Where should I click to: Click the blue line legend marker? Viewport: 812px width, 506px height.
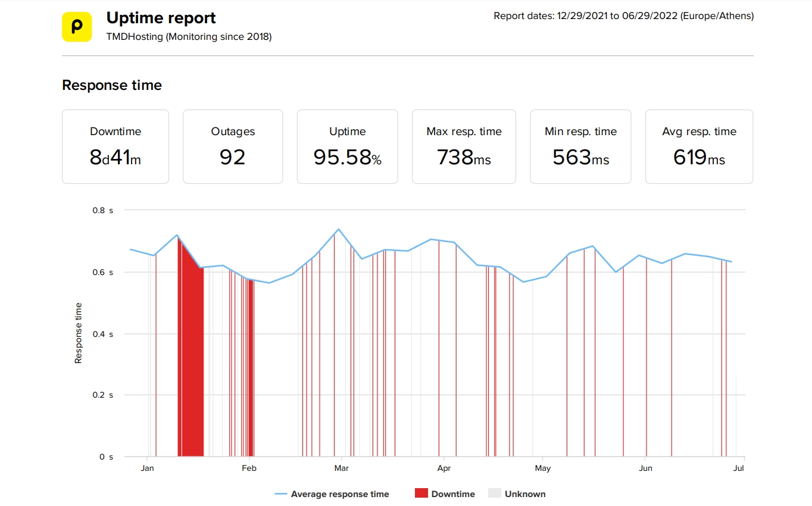[281, 494]
